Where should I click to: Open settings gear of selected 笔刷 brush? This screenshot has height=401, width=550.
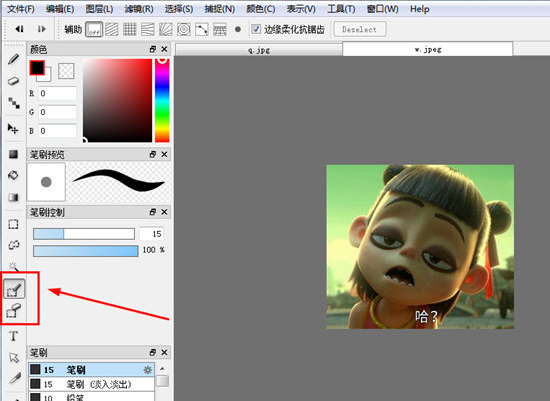coord(148,370)
